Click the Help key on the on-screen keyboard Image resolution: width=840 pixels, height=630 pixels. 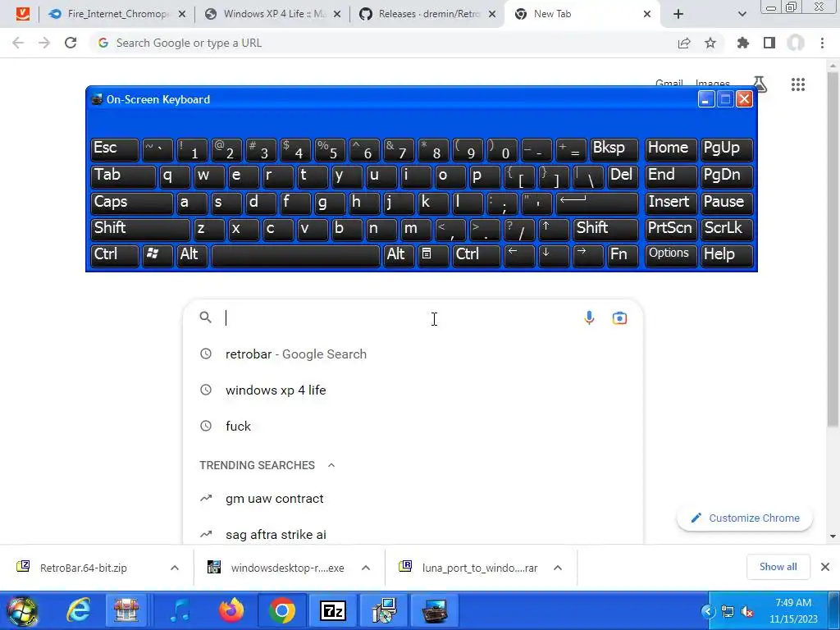(x=727, y=256)
